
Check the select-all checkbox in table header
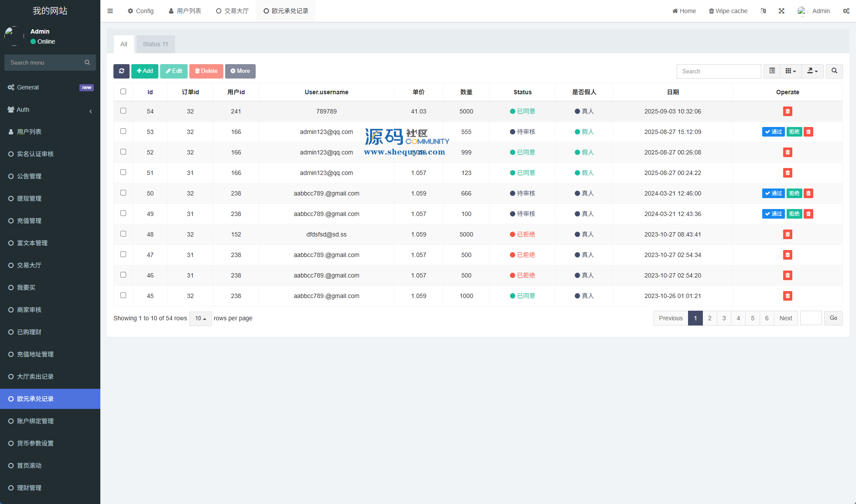[123, 92]
